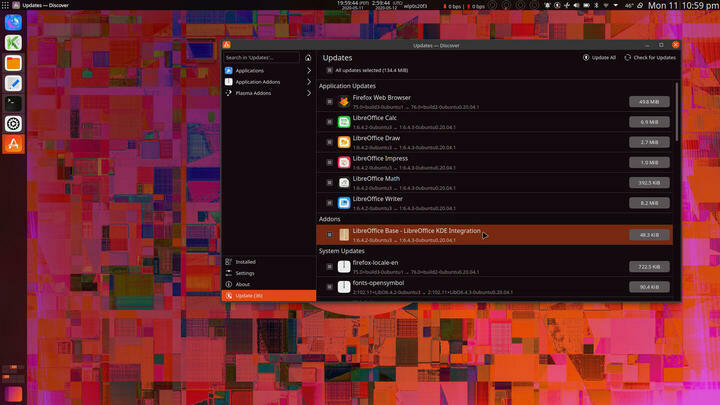Uncheck the LibreOffice Math update checkbox
720x405 pixels.
329,182
